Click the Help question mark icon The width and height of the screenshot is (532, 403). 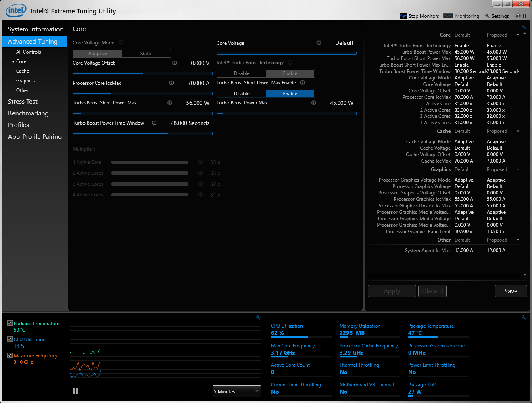click(x=518, y=16)
